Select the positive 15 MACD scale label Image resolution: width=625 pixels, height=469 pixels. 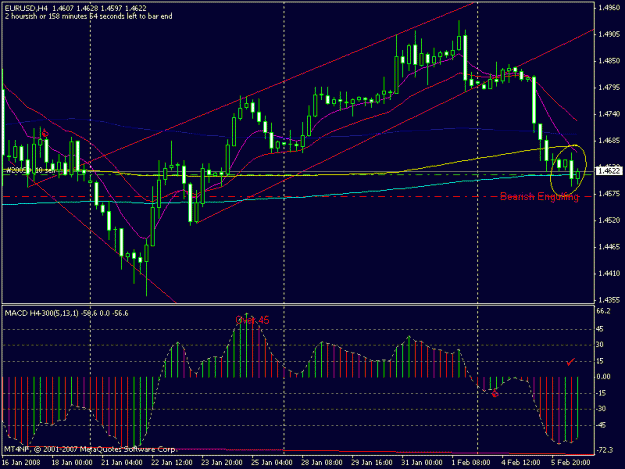pyautogui.click(x=600, y=361)
